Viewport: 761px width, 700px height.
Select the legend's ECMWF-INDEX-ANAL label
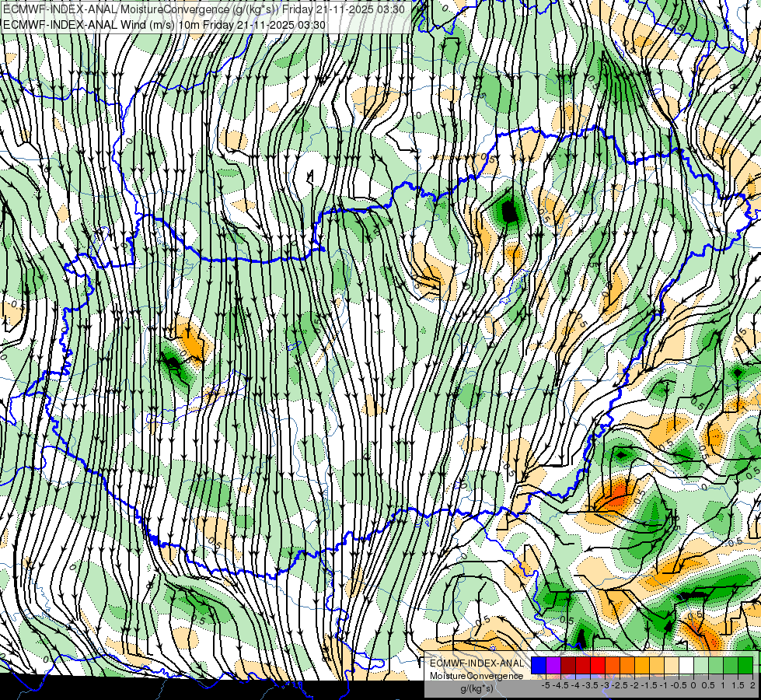[476, 663]
